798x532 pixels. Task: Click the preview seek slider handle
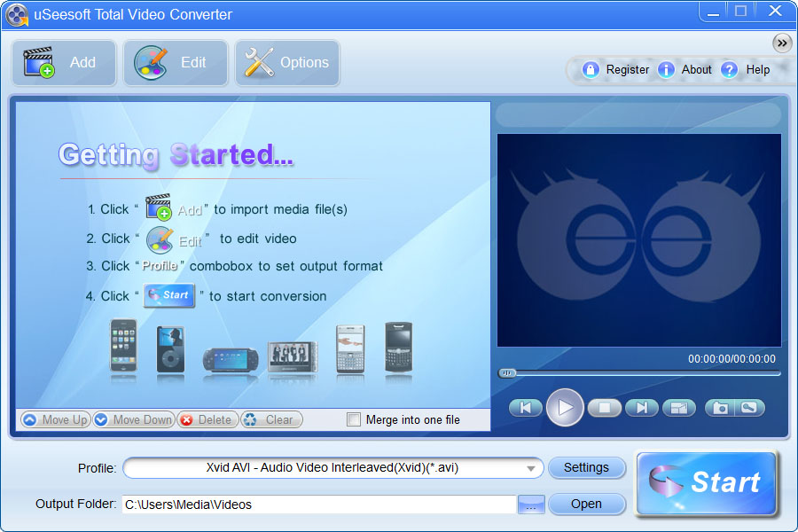tap(507, 373)
